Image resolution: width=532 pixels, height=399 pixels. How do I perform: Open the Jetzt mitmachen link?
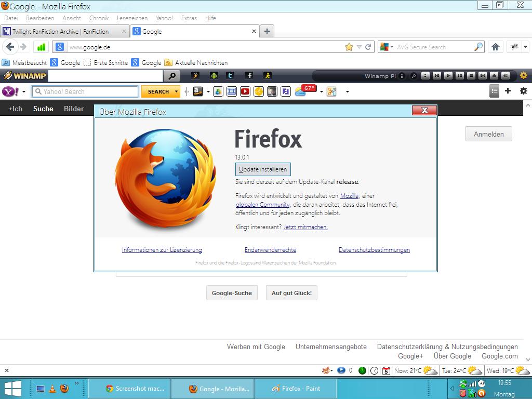click(x=305, y=227)
